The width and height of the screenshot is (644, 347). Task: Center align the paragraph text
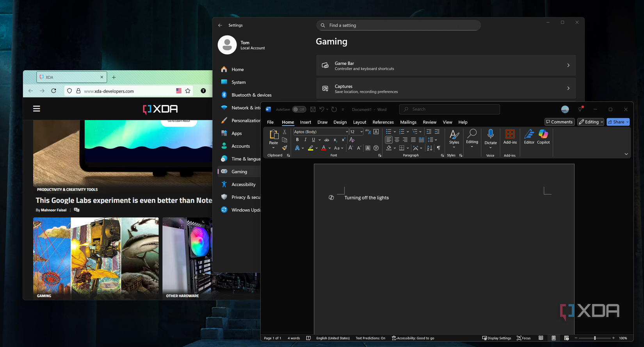tap(397, 140)
